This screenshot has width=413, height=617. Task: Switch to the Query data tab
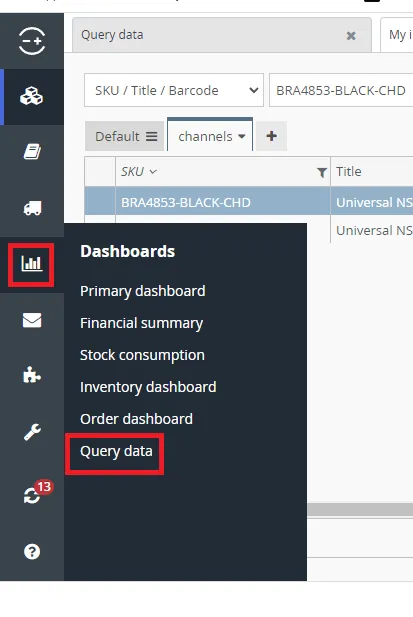[x=222, y=35]
